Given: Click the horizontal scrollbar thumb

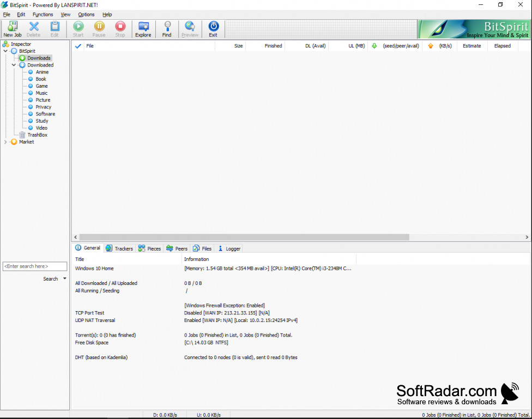Looking at the screenshot, I should 244,237.
